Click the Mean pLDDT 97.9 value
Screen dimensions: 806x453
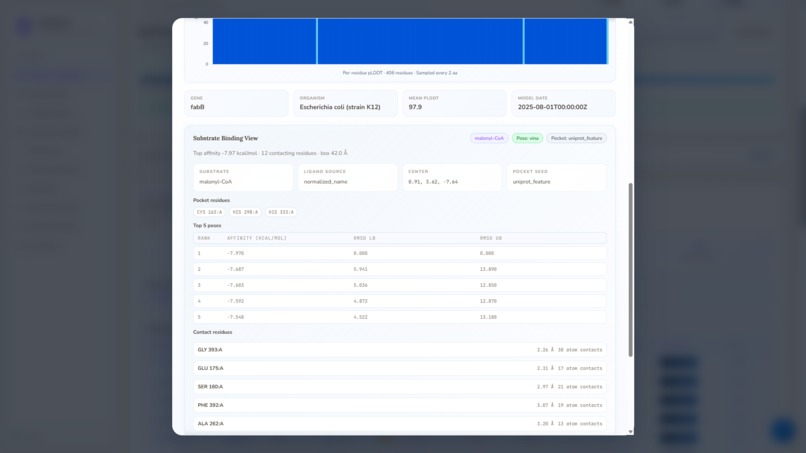415,107
